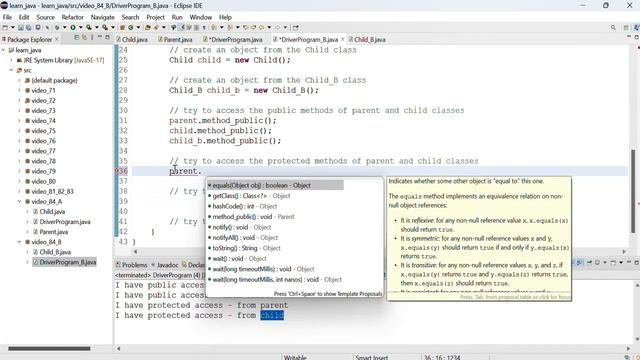Expand the video_71 package
This screenshot has height=360, width=640.
19,91
